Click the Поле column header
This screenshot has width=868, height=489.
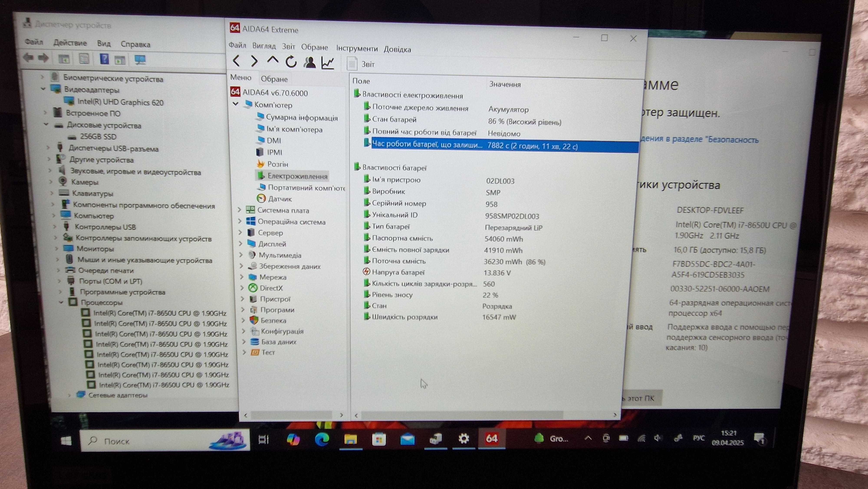pos(361,81)
